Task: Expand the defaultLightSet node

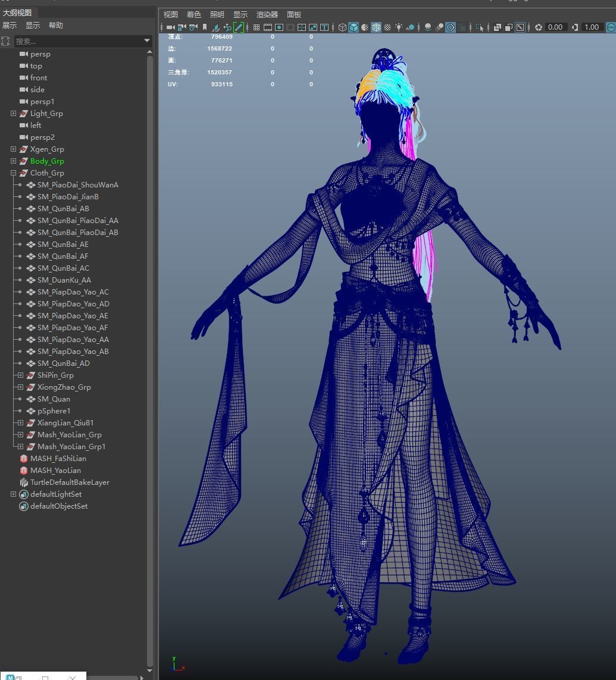Action: point(14,494)
